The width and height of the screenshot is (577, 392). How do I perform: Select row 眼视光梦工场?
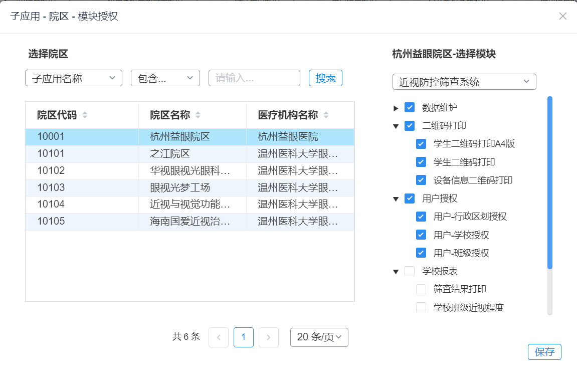tap(190, 187)
